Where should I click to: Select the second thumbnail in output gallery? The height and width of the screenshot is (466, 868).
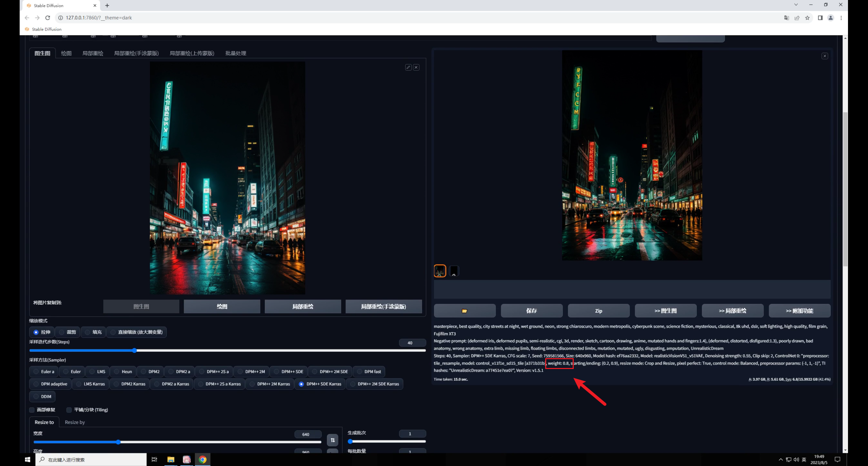pyautogui.click(x=454, y=271)
